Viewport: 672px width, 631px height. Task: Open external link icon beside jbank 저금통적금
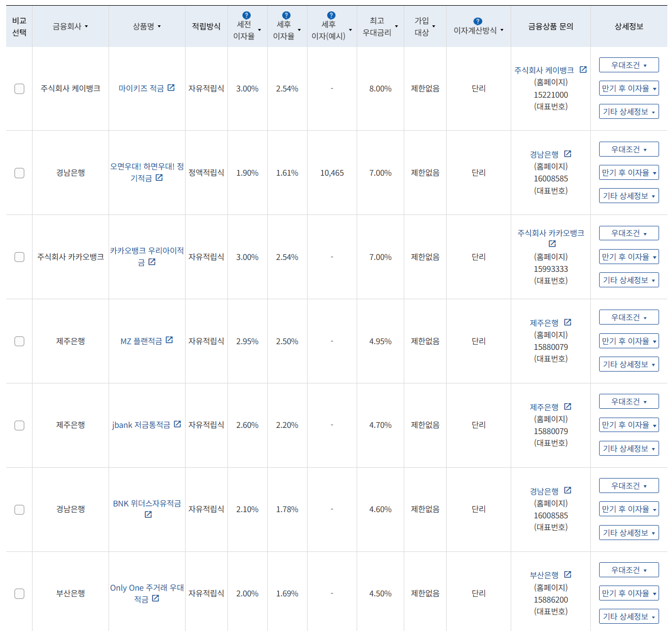point(177,424)
